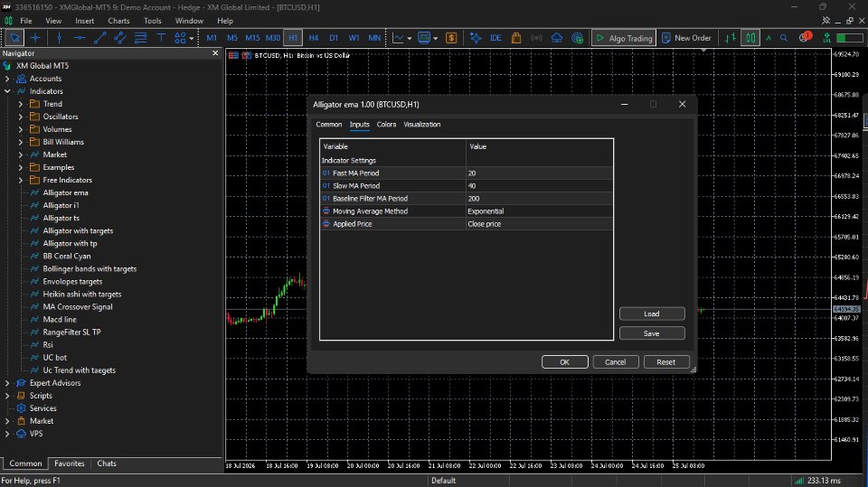868x487 pixels.
Task: Switch to the Colors tab in dialog
Action: pyautogui.click(x=386, y=125)
